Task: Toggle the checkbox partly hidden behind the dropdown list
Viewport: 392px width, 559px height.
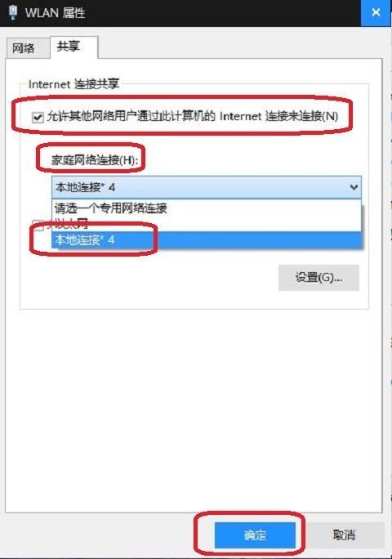Action: tap(38, 225)
